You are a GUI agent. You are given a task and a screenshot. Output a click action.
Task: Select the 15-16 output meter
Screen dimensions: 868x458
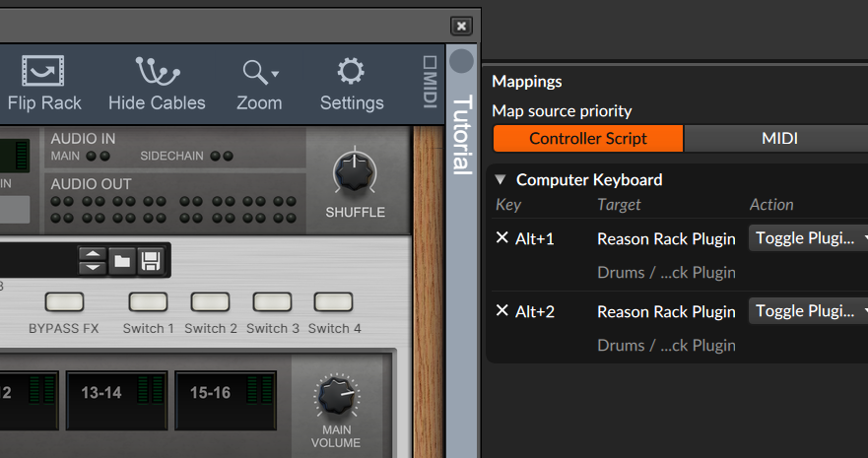click(x=226, y=401)
